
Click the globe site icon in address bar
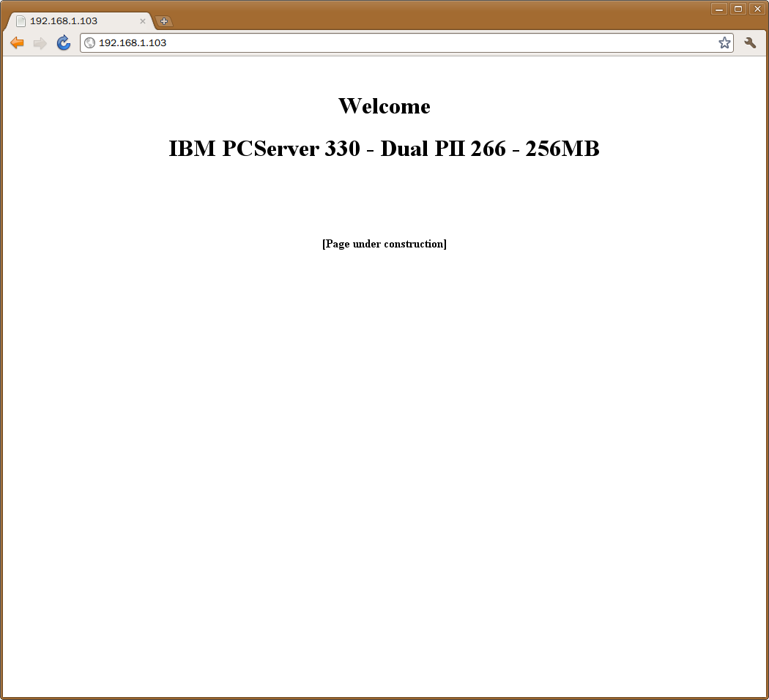tap(90, 43)
